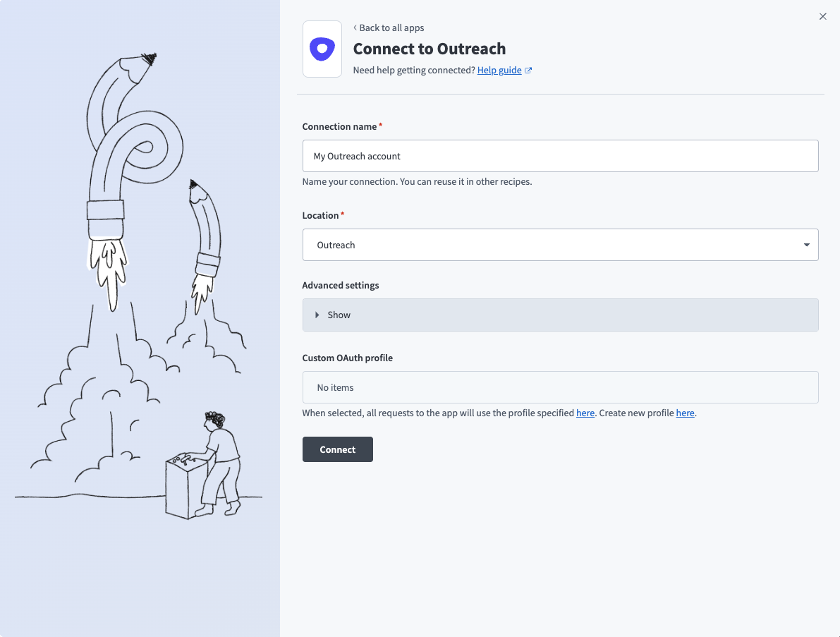Click the external link icon beside Help guide
This screenshot has width=840, height=637.
(528, 70)
